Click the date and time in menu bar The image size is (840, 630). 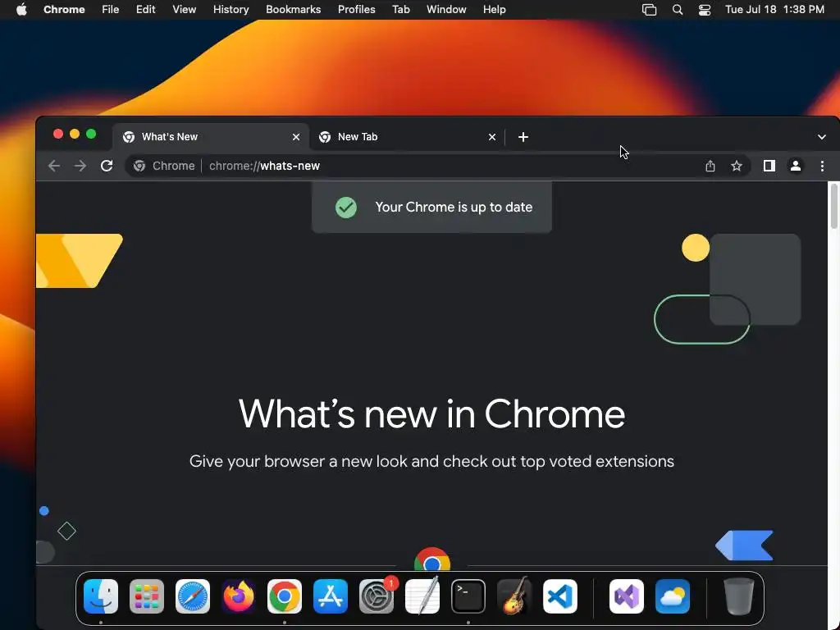point(774,10)
